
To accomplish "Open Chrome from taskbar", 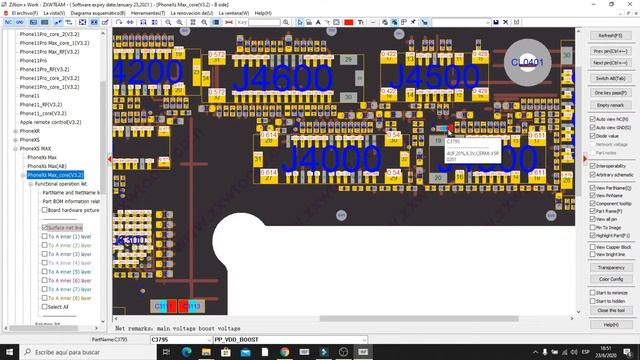I will tap(284, 352).
